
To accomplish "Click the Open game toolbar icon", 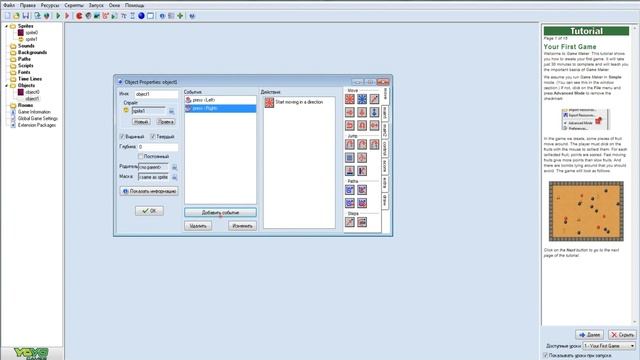I will click(16, 16).
